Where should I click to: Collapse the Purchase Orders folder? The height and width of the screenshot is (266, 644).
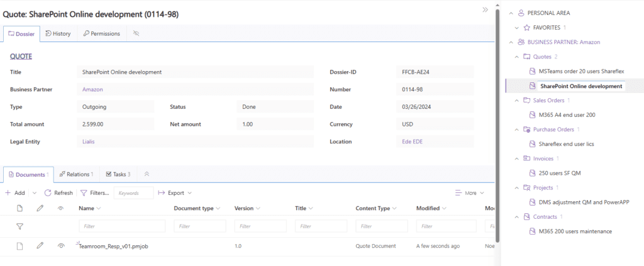tap(517, 130)
